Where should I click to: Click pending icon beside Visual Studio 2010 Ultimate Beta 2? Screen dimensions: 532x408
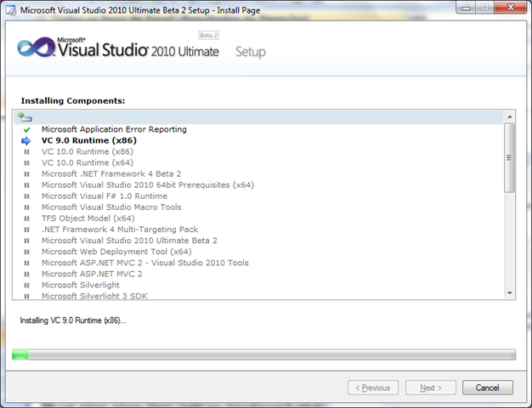[27, 241]
